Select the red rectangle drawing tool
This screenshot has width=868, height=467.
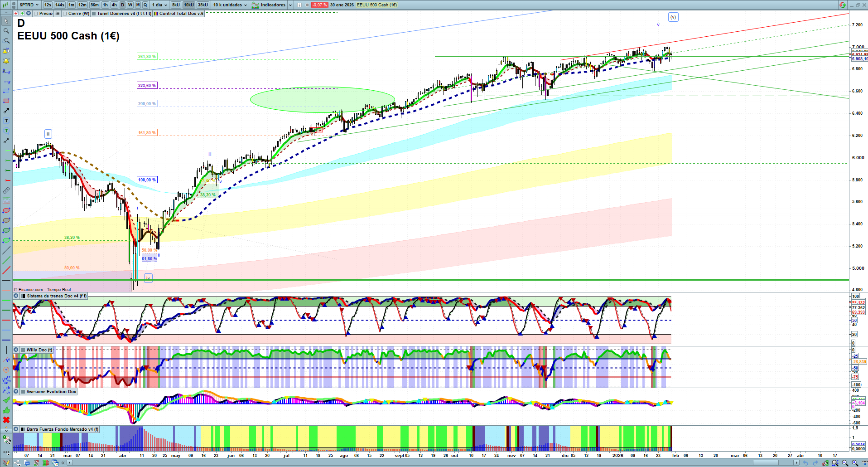pyautogui.click(x=6, y=101)
